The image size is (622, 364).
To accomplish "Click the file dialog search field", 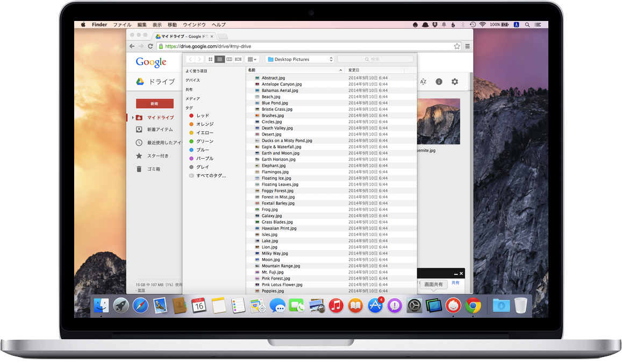I will [375, 59].
